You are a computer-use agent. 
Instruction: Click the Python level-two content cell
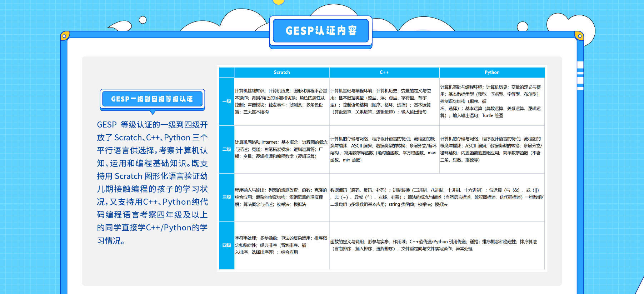(491, 149)
